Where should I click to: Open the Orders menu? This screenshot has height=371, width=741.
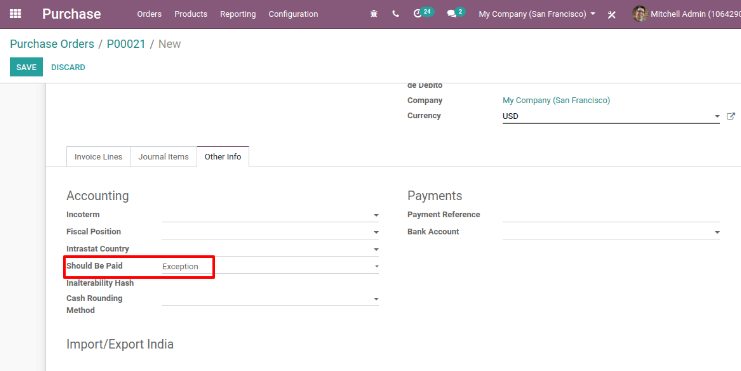point(149,14)
